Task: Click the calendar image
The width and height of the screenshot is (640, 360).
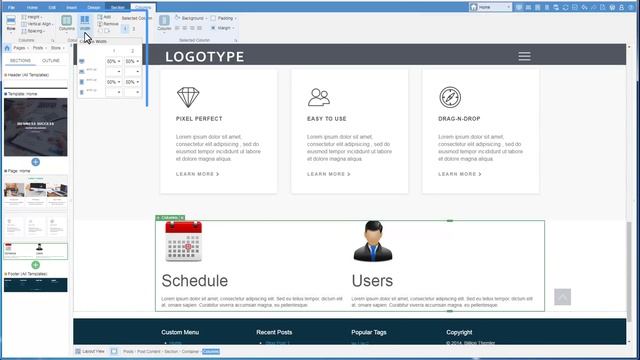Action: click(184, 241)
